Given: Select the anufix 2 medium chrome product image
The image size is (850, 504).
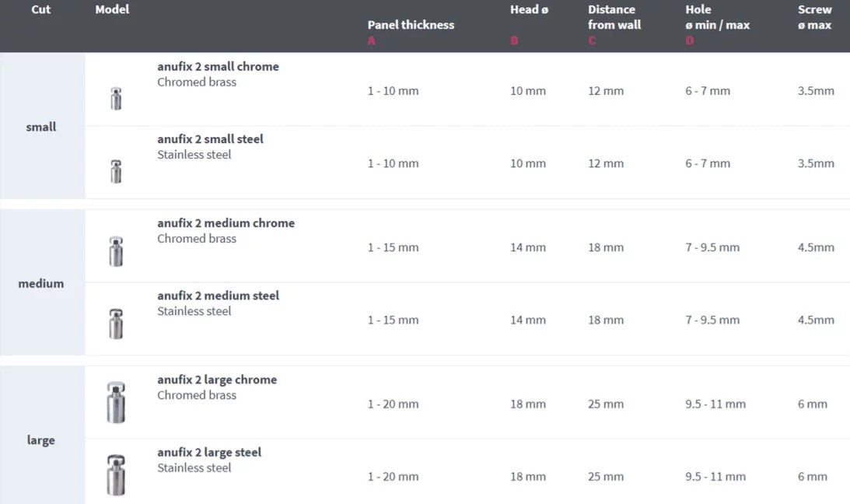Looking at the screenshot, I should (x=116, y=251).
